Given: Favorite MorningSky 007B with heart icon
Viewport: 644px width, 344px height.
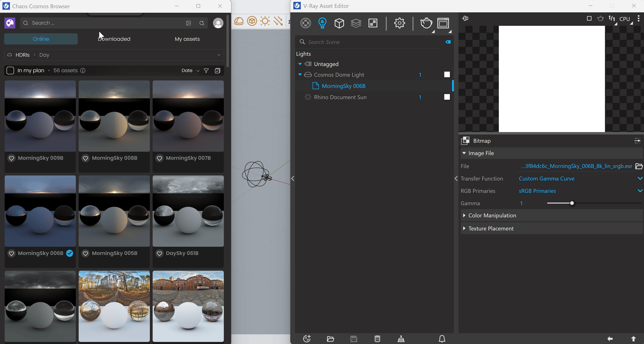Looking at the screenshot, I should [159, 158].
